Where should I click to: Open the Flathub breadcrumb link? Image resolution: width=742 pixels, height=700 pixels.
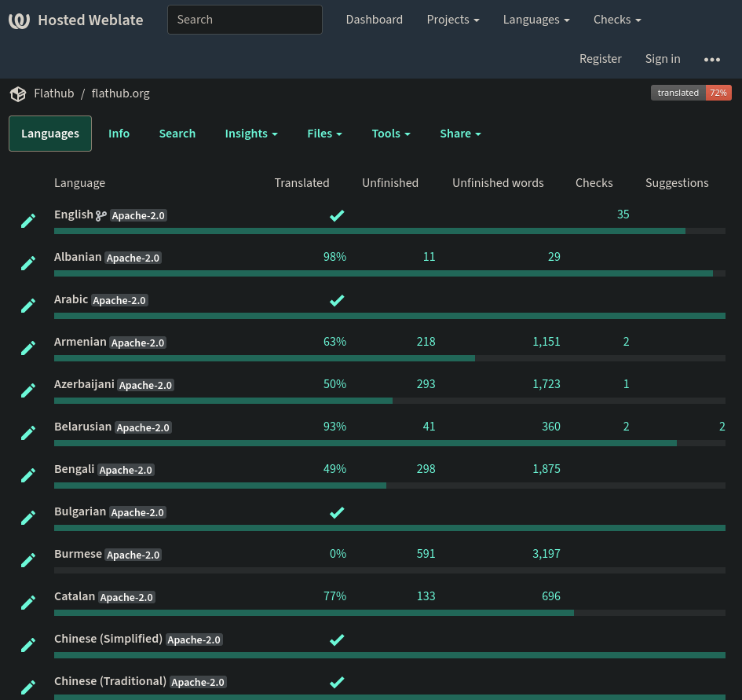(54, 93)
